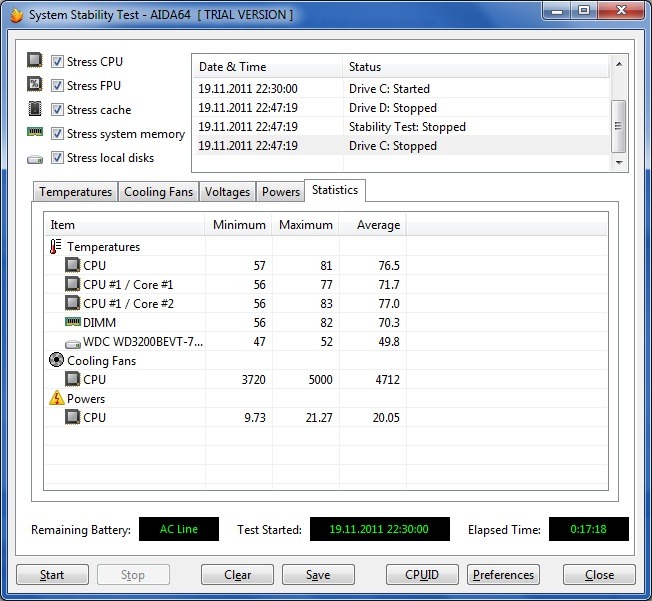This screenshot has height=601, width=652.
Task: Open the Cooling Fans tab
Action: click(x=158, y=192)
